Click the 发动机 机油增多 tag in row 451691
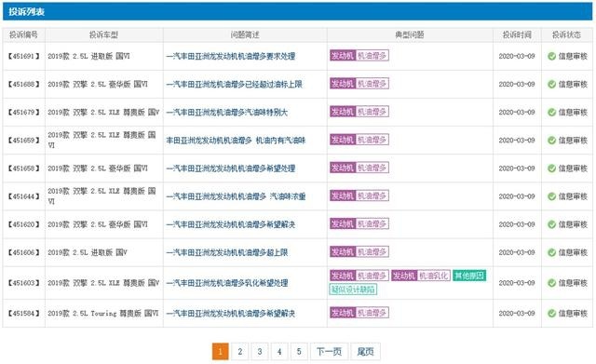This screenshot has width=596, height=364. click(x=359, y=56)
